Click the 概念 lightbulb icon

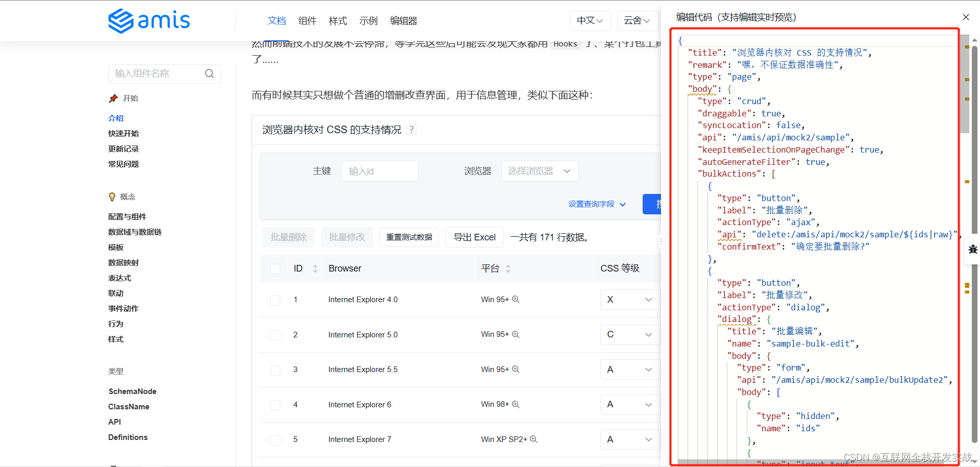coord(112,197)
